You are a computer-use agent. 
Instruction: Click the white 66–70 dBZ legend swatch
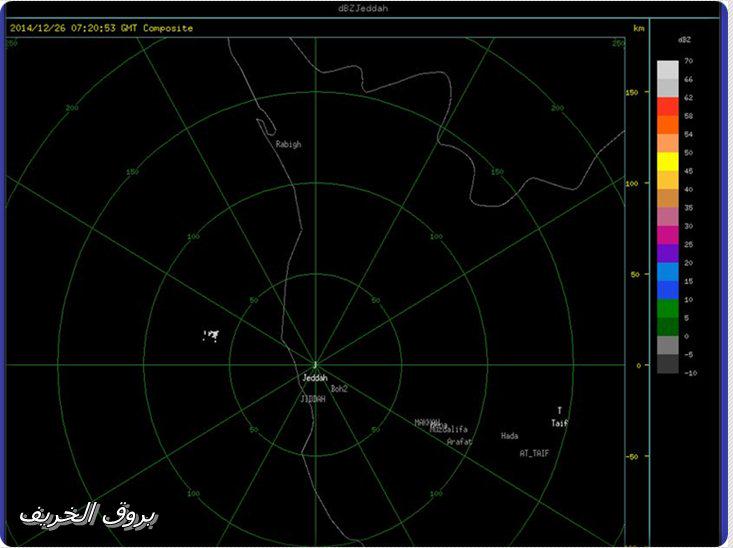pos(668,70)
